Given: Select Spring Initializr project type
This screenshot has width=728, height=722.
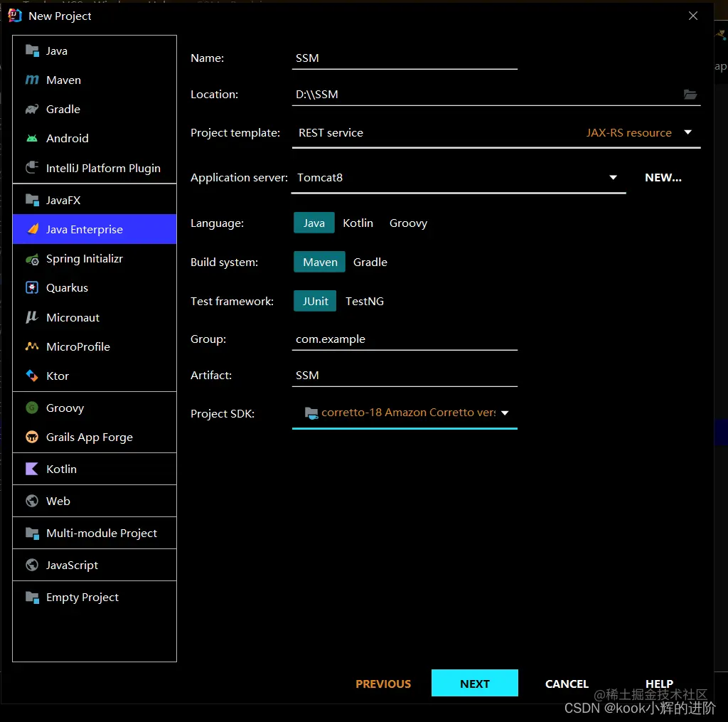Looking at the screenshot, I should click(x=95, y=259).
